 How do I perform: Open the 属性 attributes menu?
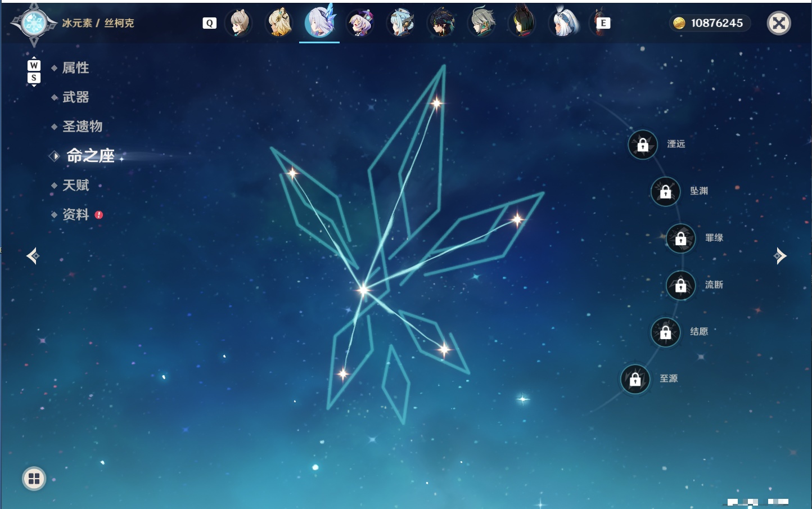[x=75, y=68]
